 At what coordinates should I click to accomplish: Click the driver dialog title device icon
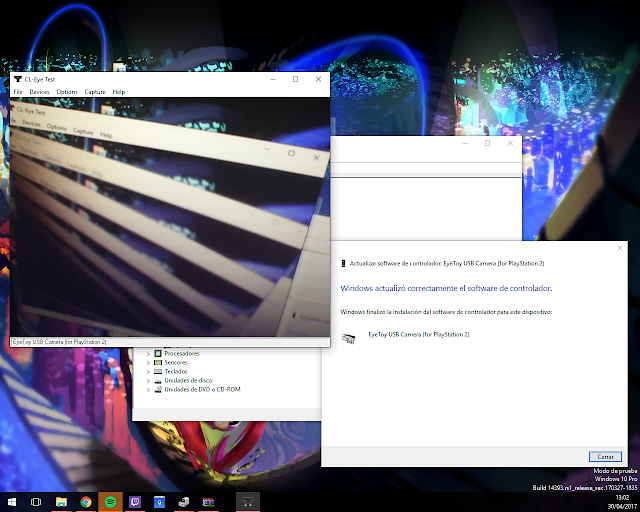click(x=343, y=264)
